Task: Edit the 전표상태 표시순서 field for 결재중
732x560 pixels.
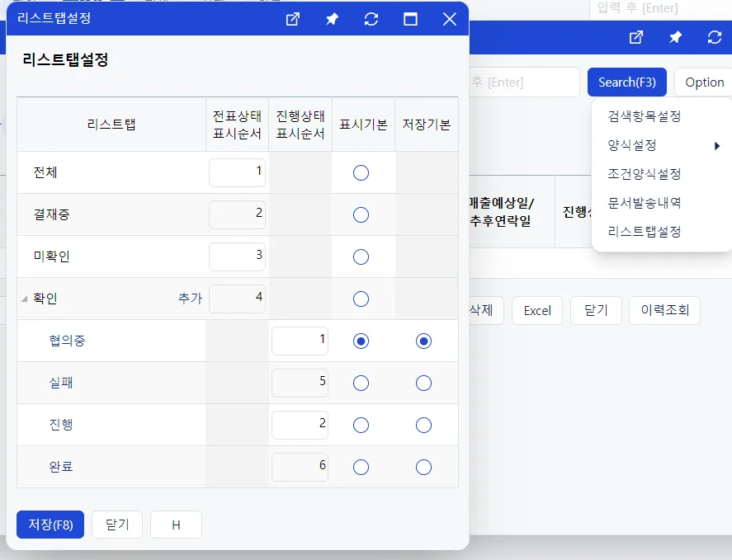Action: coord(237,214)
